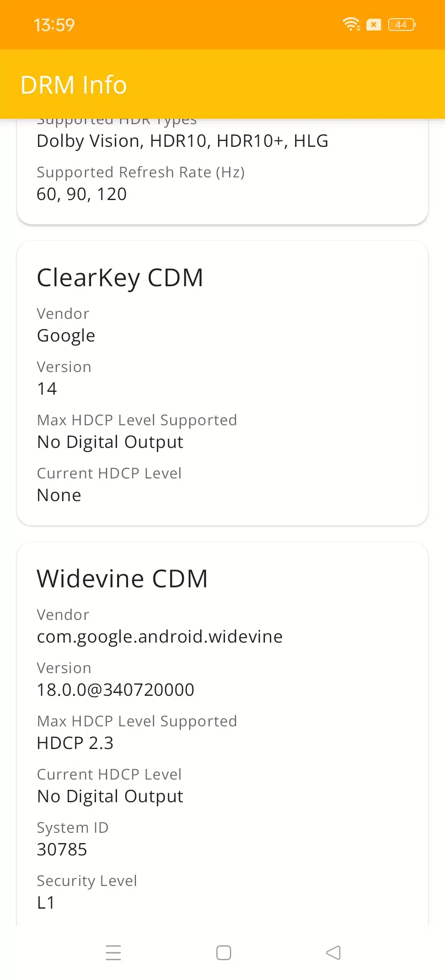Tap the battery level indicator

(x=402, y=25)
